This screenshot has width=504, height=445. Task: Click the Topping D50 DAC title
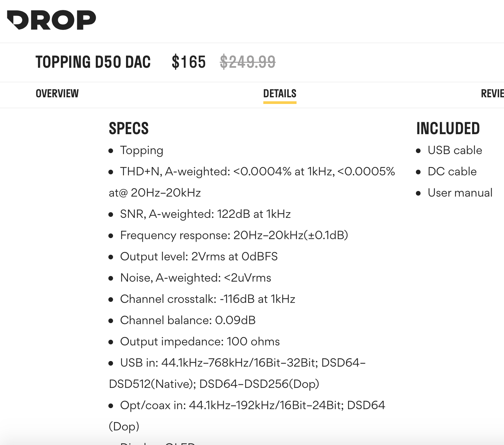(x=93, y=62)
